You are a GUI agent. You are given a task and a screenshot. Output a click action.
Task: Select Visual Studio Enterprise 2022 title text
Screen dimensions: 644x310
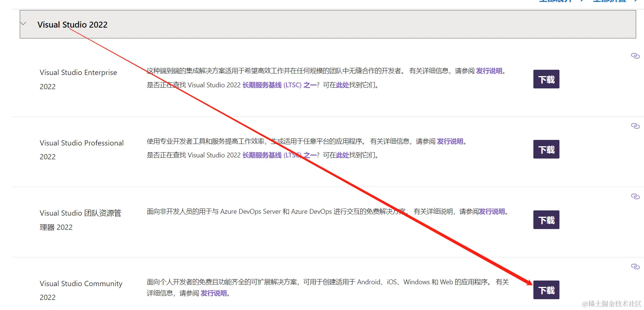coord(78,79)
